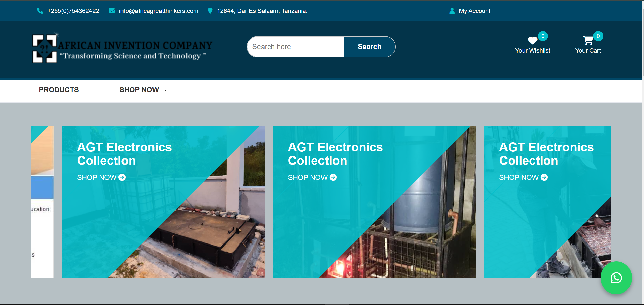Viewport: 644px width, 305px height.
Task: Select SHOP NOW from the navigation bar
Action: pos(139,90)
